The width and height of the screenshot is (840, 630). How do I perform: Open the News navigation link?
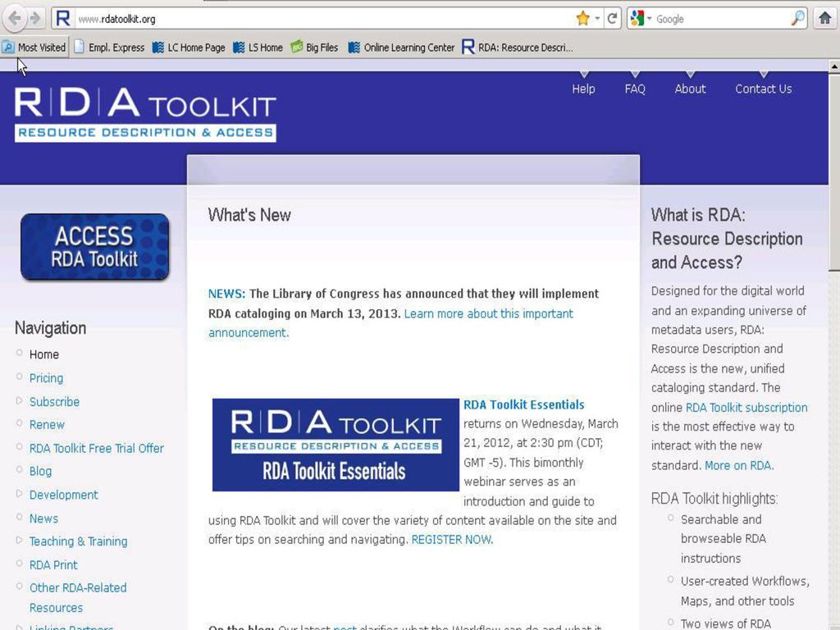coord(43,518)
